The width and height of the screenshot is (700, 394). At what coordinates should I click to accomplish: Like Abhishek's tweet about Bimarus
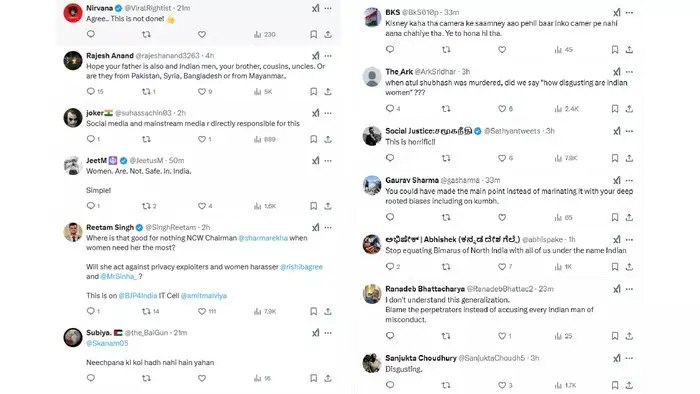(x=502, y=267)
